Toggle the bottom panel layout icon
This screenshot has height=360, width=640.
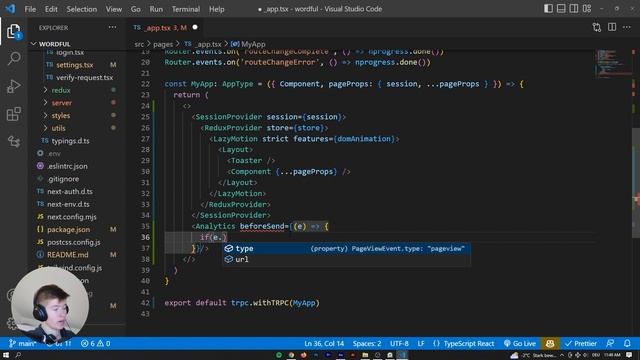pyautogui.click(x=561, y=9)
